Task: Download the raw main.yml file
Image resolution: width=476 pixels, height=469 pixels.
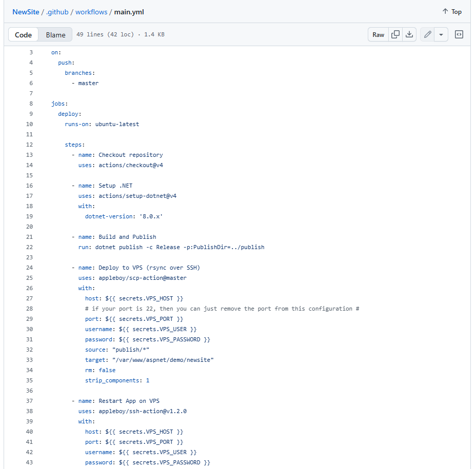Action: point(409,34)
